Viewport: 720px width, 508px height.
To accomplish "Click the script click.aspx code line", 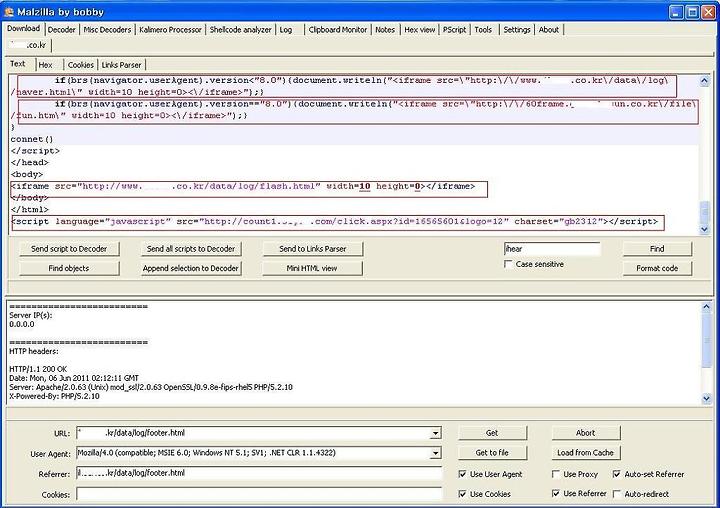I will click(334, 221).
